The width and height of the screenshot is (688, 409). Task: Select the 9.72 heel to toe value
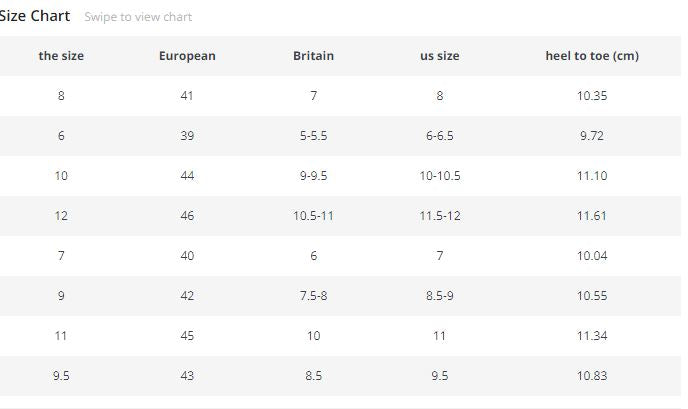(592, 136)
